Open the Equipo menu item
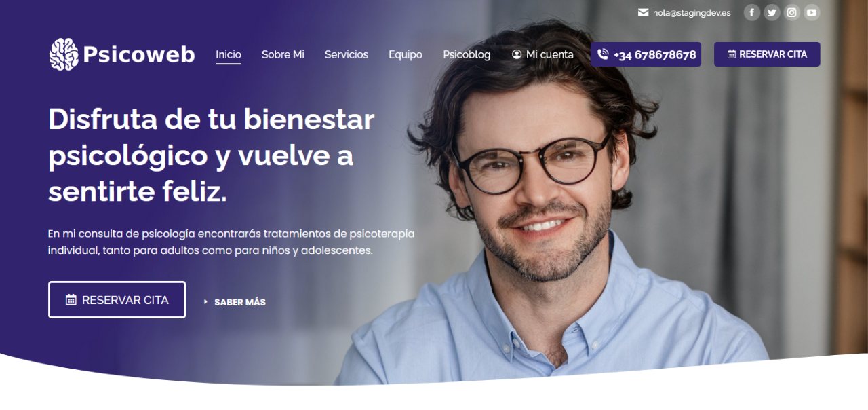The width and height of the screenshot is (868, 410). (406, 54)
